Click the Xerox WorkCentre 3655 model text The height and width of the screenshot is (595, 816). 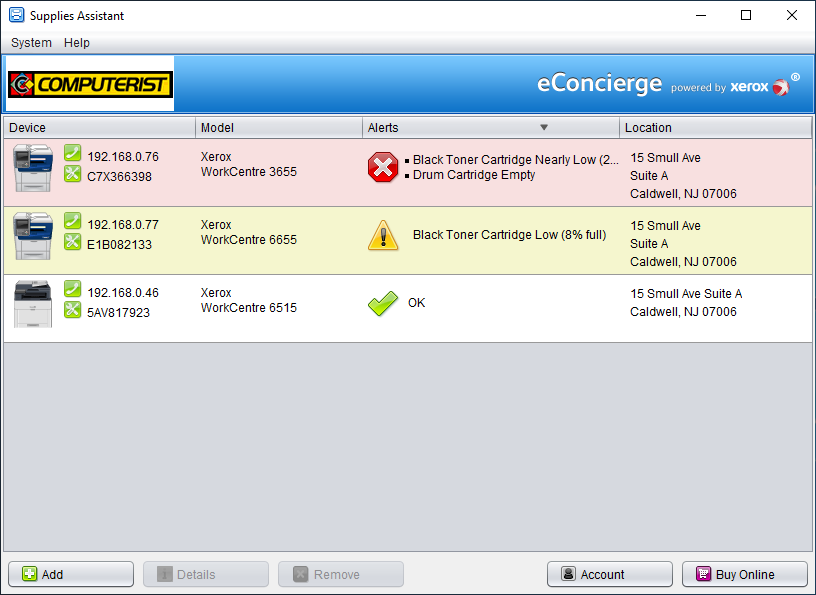[249, 164]
